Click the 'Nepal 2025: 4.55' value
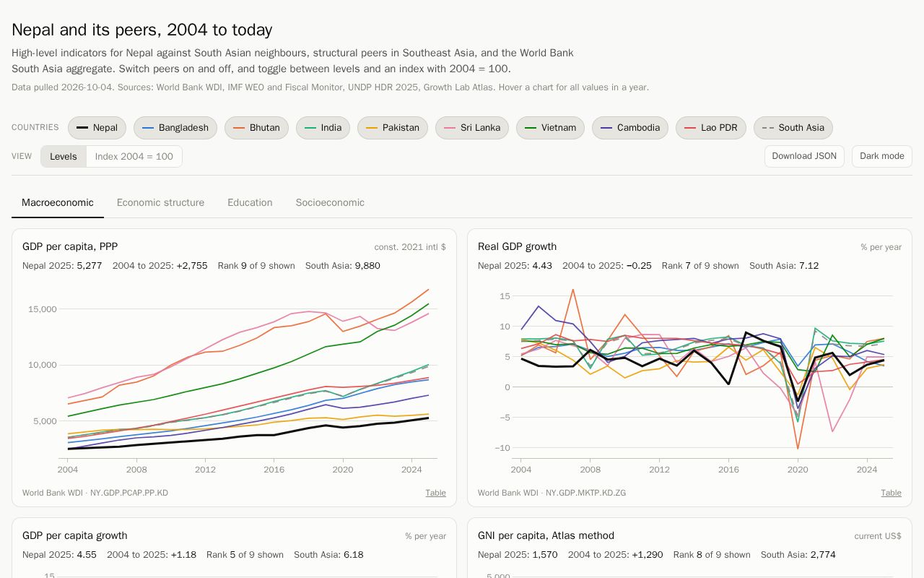The width and height of the screenshot is (924, 578). tap(59, 555)
